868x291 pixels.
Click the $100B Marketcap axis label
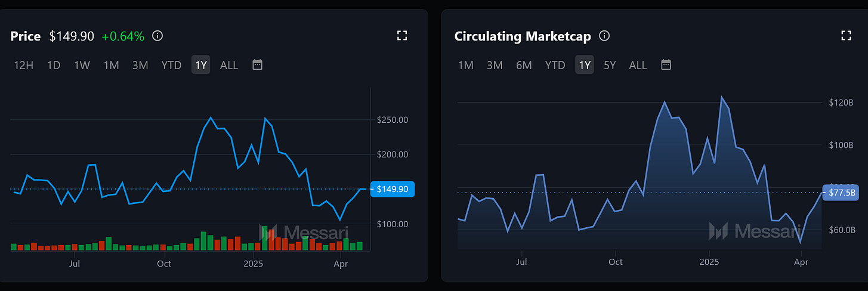pyautogui.click(x=841, y=145)
